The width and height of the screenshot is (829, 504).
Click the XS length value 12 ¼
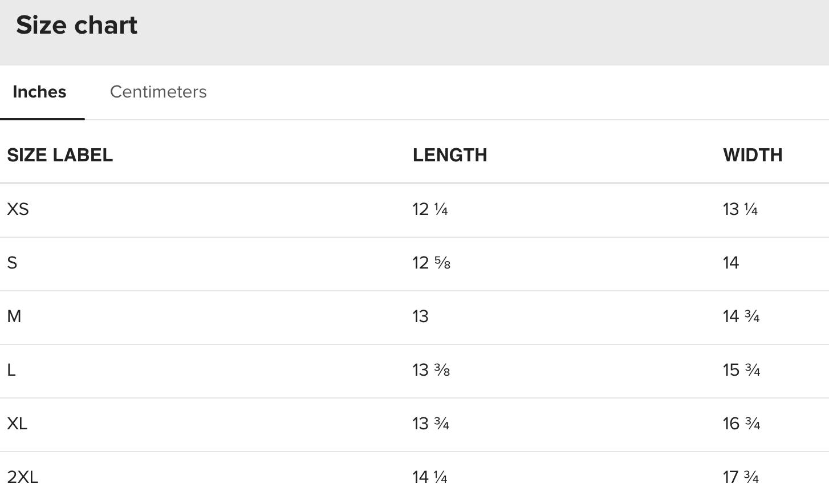(430, 209)
